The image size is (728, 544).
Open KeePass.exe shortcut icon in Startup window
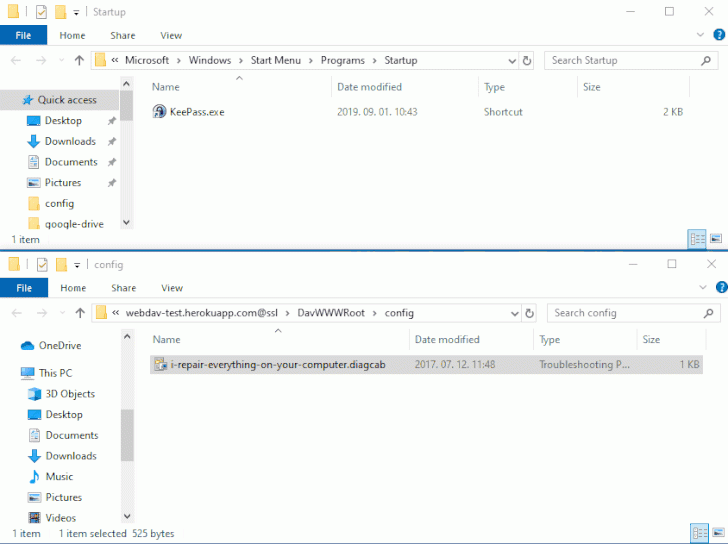(x=159, y=112)
